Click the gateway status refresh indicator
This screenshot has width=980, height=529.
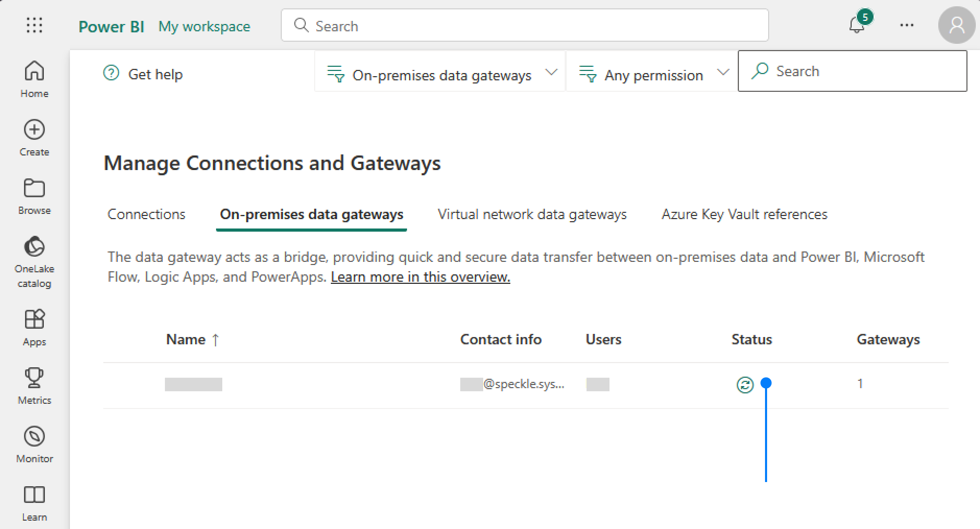[745, 384]
